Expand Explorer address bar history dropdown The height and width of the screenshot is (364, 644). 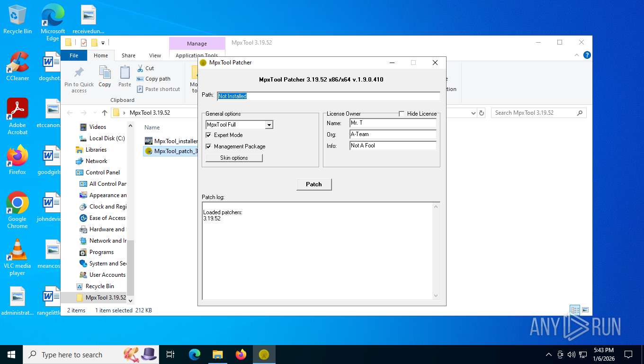coord(473,113)
